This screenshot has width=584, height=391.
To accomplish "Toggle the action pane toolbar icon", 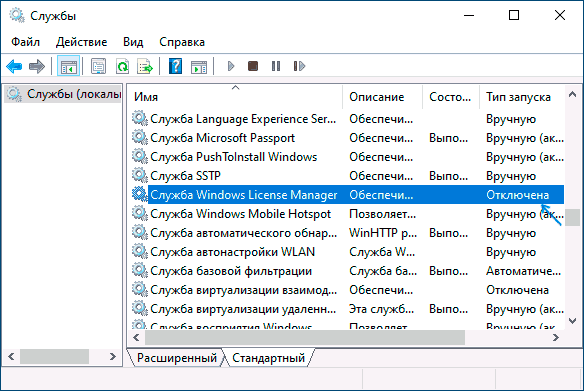I will point(199,67).
